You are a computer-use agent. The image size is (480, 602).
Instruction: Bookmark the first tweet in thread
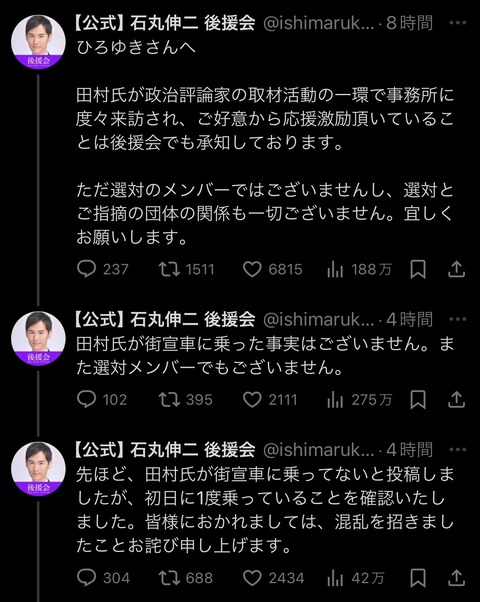(418, 269)
